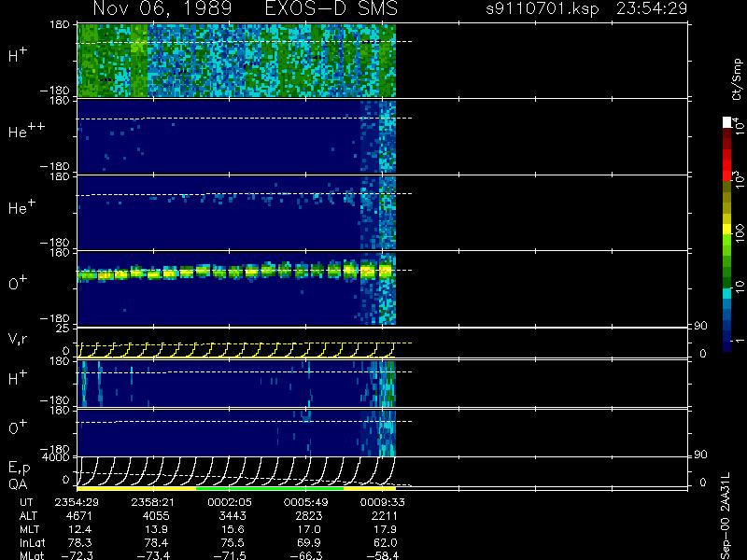The height and width of the screenshot is (560, 747).
Task: Click the He+ panel label
Action: pos(21,206)
